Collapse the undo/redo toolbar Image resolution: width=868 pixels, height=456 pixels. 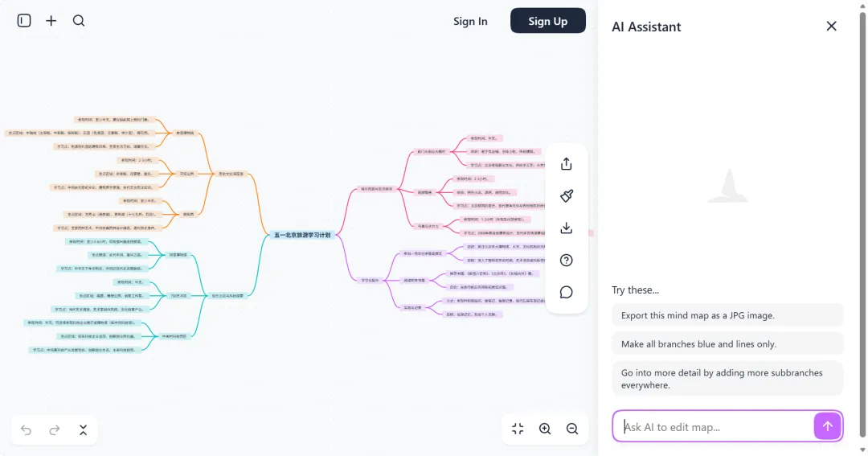(x=83, y=430)
